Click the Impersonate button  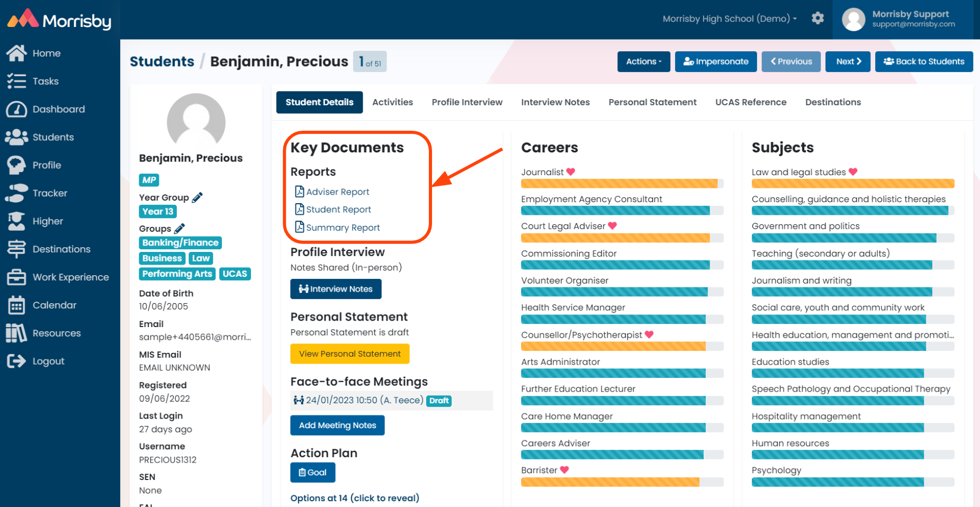(x=716, y=61)
